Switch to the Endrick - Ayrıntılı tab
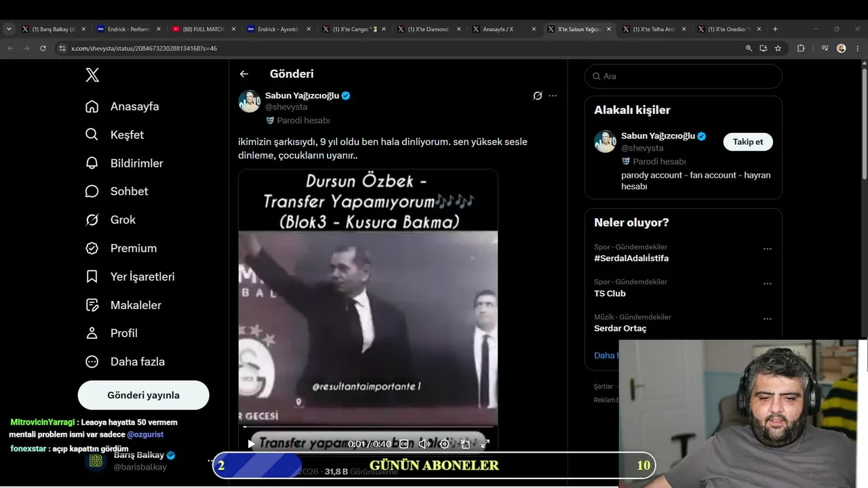The image size is (868, 488). click(x=279, y=29)
